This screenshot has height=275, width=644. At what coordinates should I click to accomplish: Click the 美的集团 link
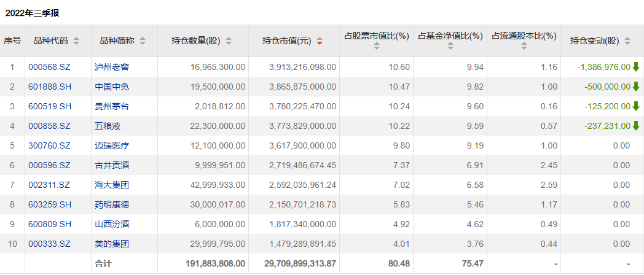pyautogui.click(x=112, y=244)
